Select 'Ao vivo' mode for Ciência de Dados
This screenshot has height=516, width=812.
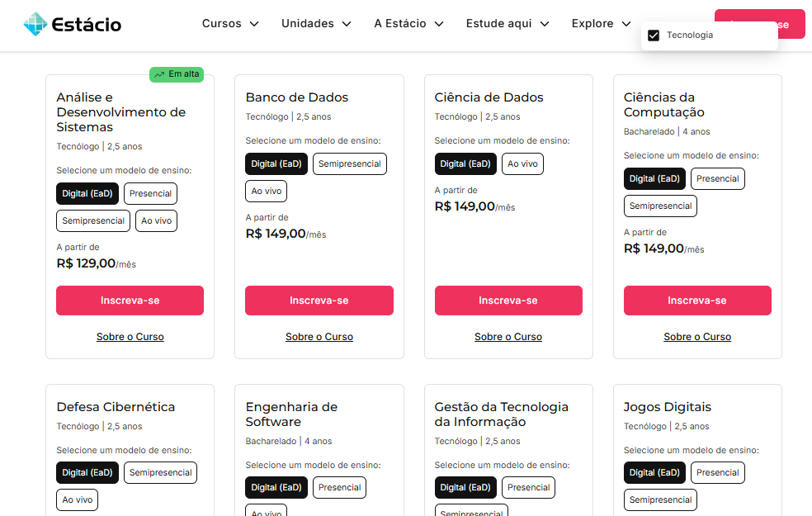coord(522,164)
